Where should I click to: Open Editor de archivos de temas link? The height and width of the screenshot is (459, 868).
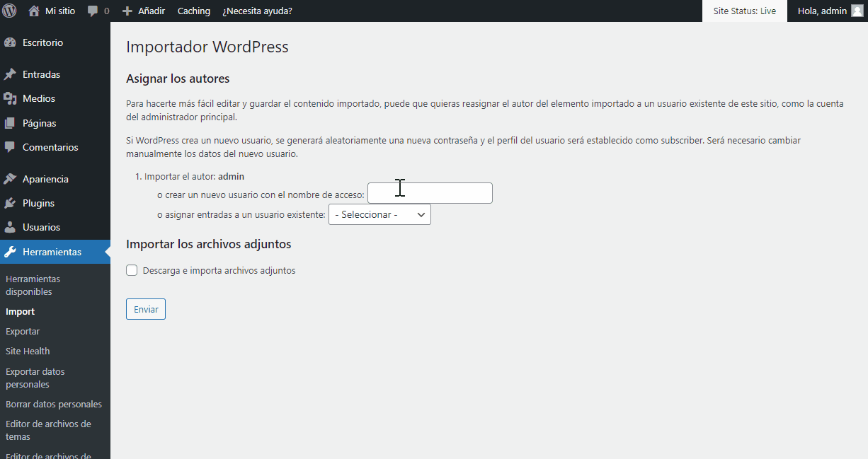coord(48,431)
